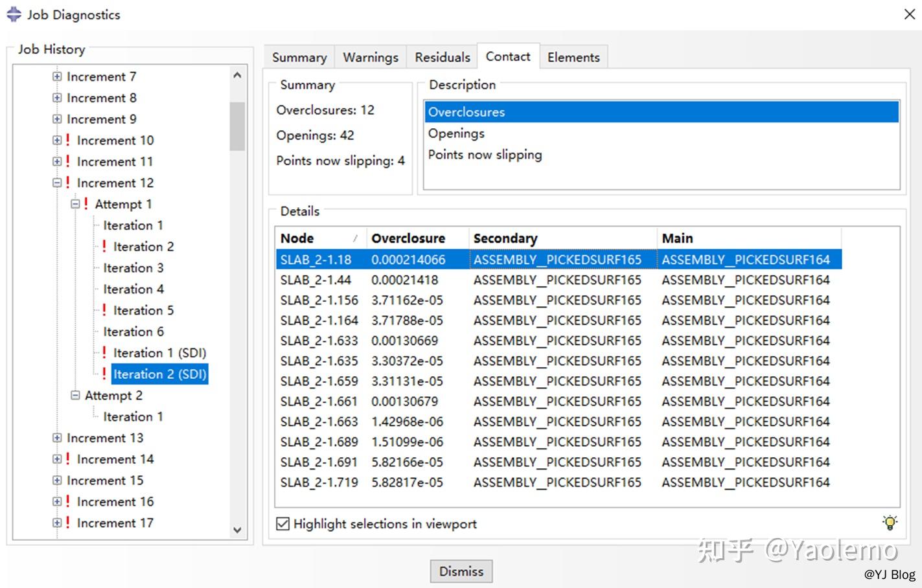Viewport: 922px width, 588px height.
Task: Click the error icon beside Iteration 1 (SDI)
Action: [104, 353]
